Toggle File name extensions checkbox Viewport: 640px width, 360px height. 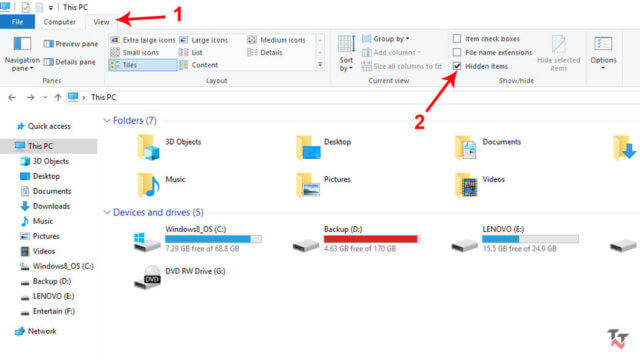click(x=457, y=52)
